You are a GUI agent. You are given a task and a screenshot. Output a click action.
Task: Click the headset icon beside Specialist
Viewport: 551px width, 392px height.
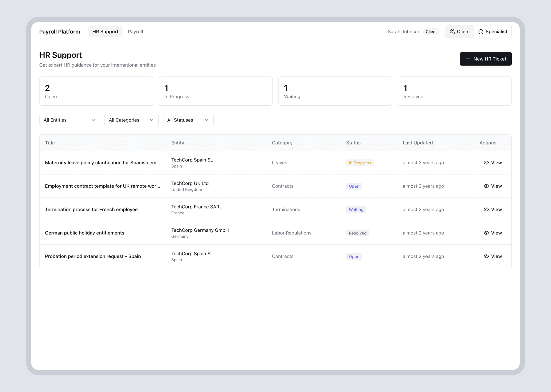pyautogui.click(x=481, y=32)
